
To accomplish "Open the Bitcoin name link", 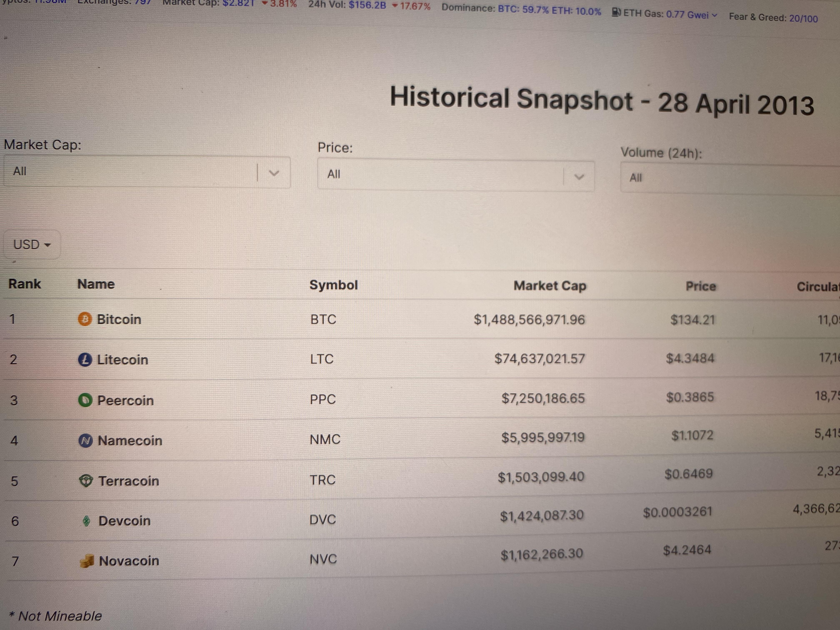I will (x=119, y=319).
